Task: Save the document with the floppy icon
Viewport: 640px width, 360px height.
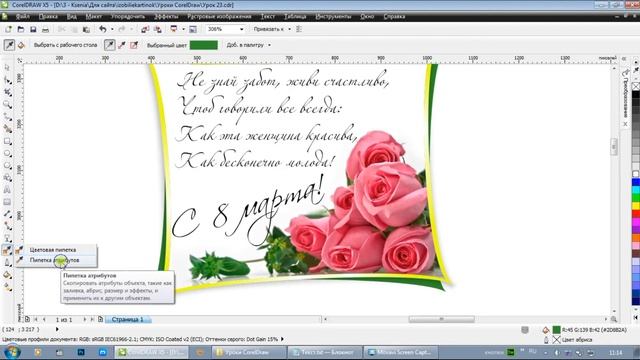Action: point(33,29)
